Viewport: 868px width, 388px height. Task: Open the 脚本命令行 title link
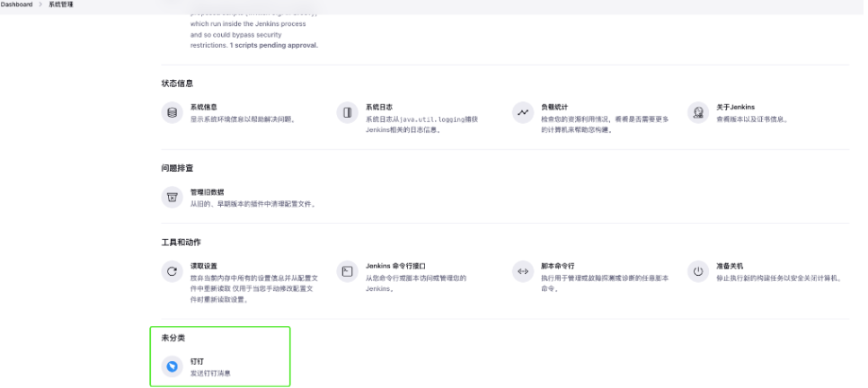click(x=557, y=266)
